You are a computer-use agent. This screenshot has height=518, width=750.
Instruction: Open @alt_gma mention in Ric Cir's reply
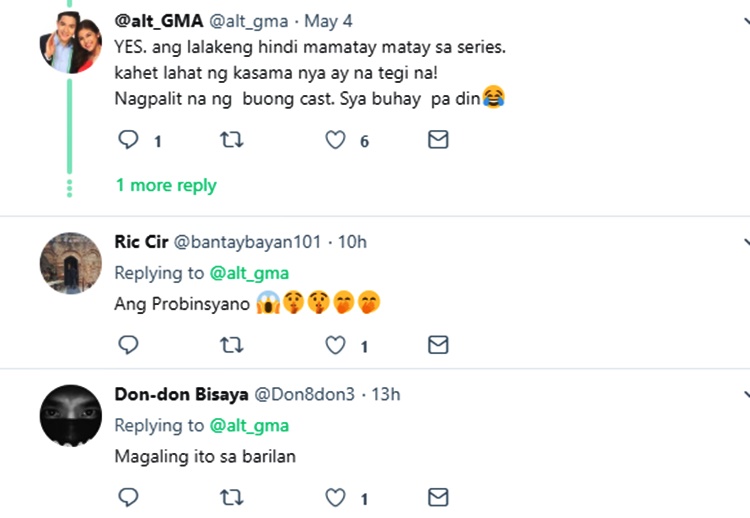pos(249,273)
